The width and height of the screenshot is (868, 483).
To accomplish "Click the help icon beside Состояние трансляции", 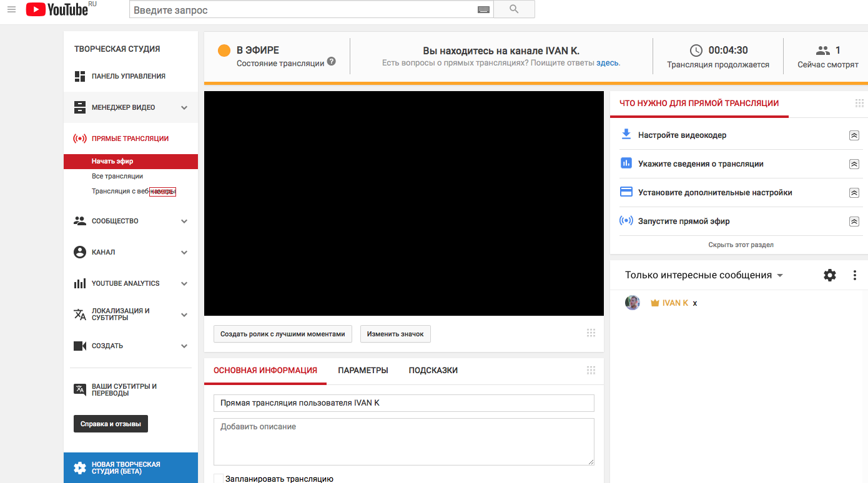I will [x=332, y=61].
